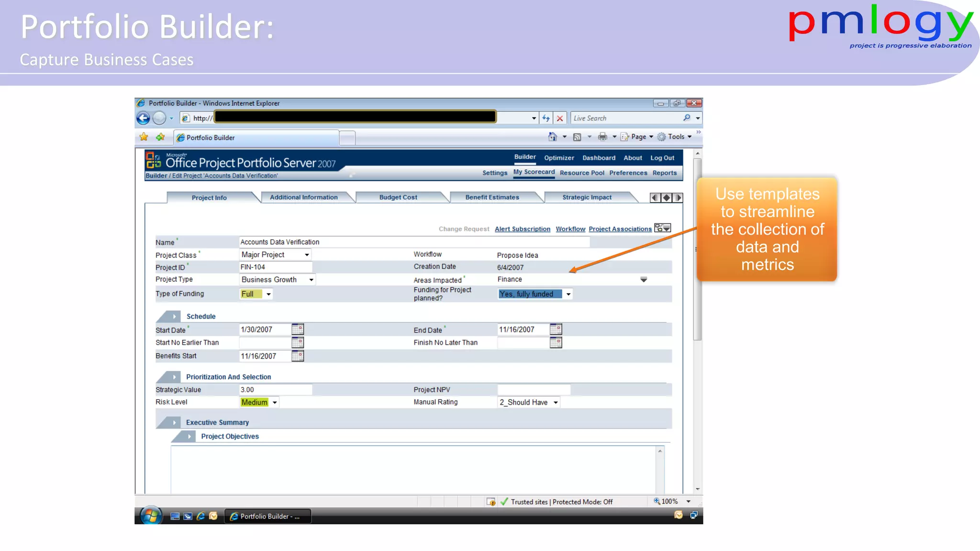Click the form layout options icon
The height and width of the screenshot is (551, 980).
663,228
